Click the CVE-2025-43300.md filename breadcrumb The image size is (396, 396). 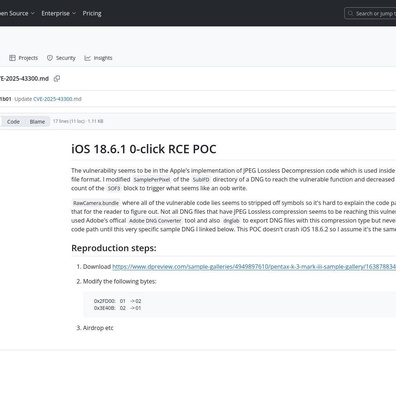click(24, 79)
